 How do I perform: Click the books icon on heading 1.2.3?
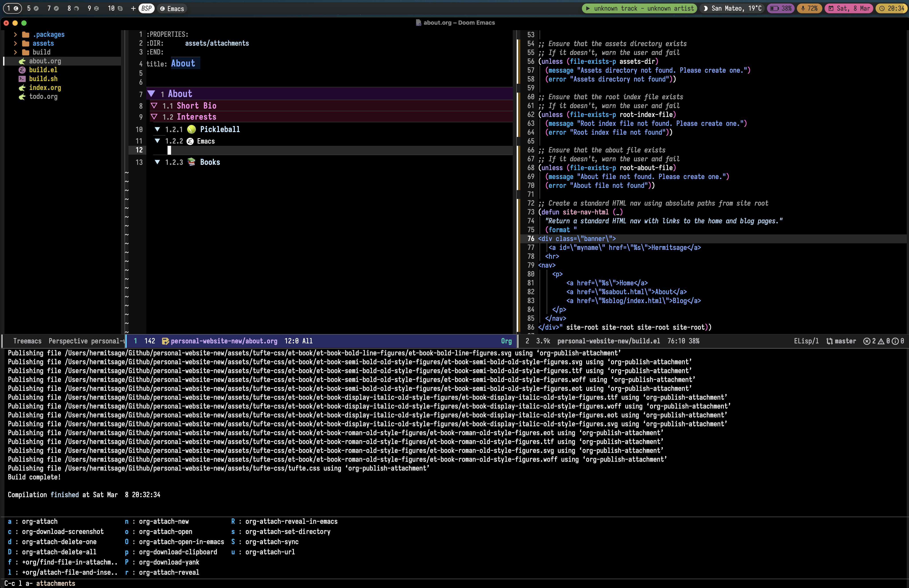point(191,162)
